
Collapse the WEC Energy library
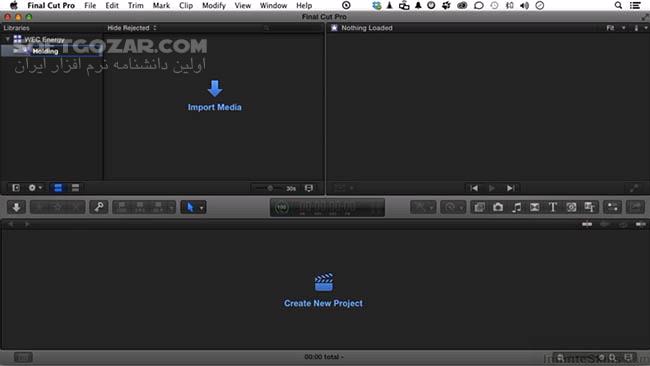click(7, 39)
